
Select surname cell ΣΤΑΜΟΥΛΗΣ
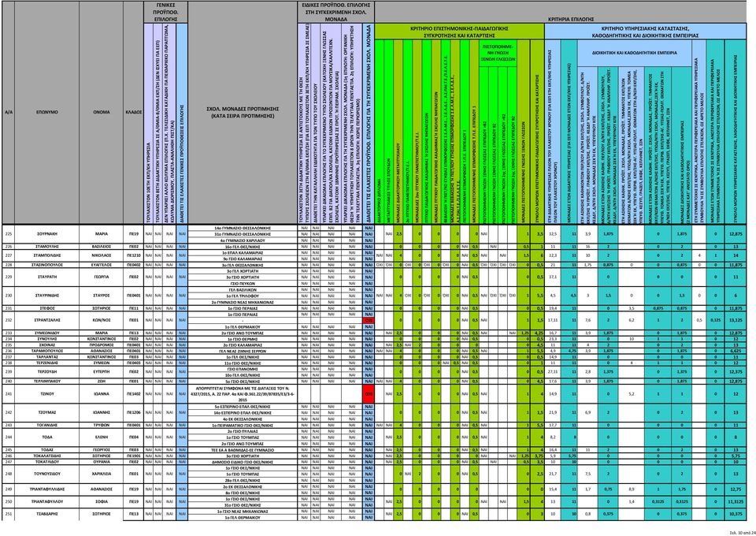coord(46,247)
